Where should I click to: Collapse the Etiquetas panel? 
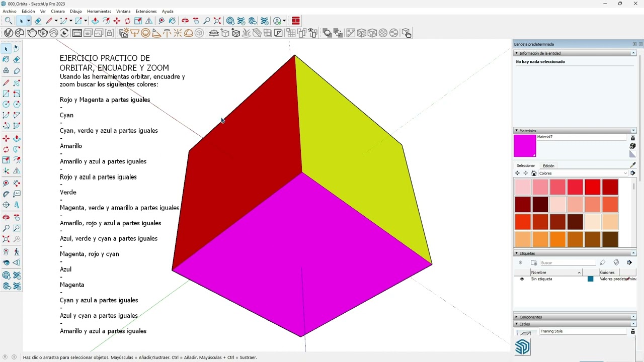pos(516,253)
